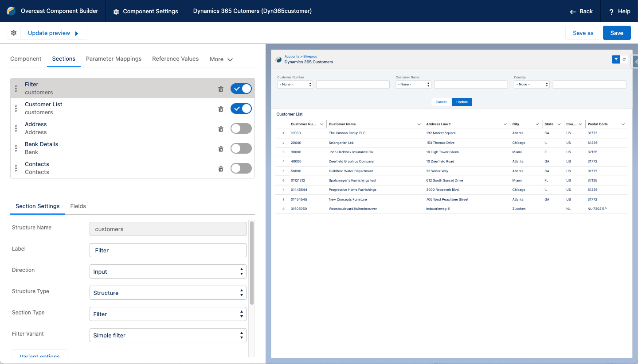
Task: Switch to the Component tab
Action: point(26,58)
